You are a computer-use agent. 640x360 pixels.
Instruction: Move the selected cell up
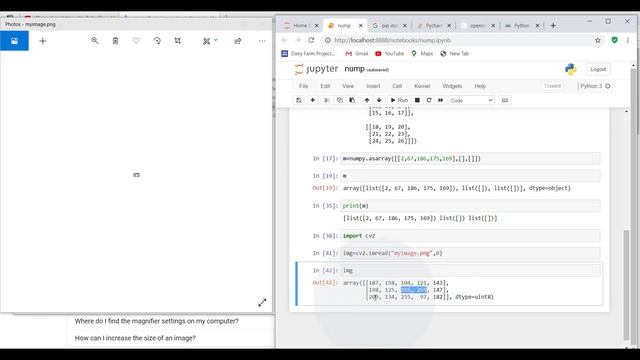tap(367, 100)
